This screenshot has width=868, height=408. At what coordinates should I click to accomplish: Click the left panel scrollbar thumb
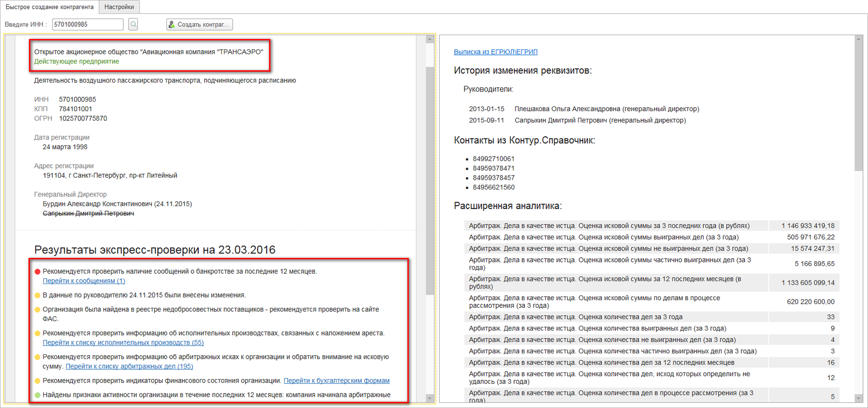[429, 181]
